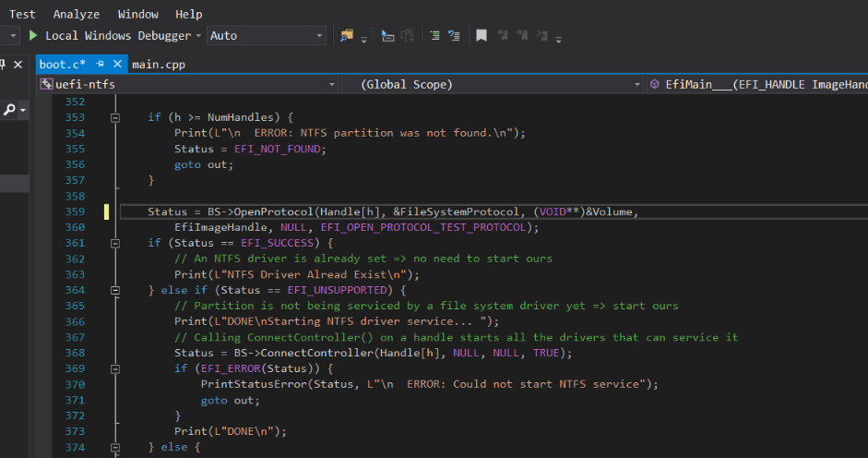Collapse the EFI_ERROR(Status) block
Screen dimensions: 868x458
[115, 369]
